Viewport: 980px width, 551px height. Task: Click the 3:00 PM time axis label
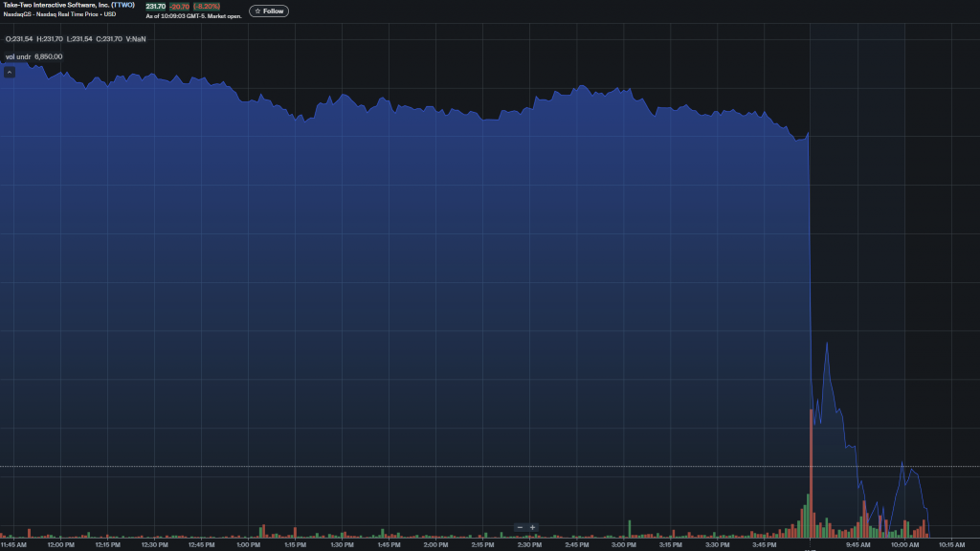coord(623,545)
